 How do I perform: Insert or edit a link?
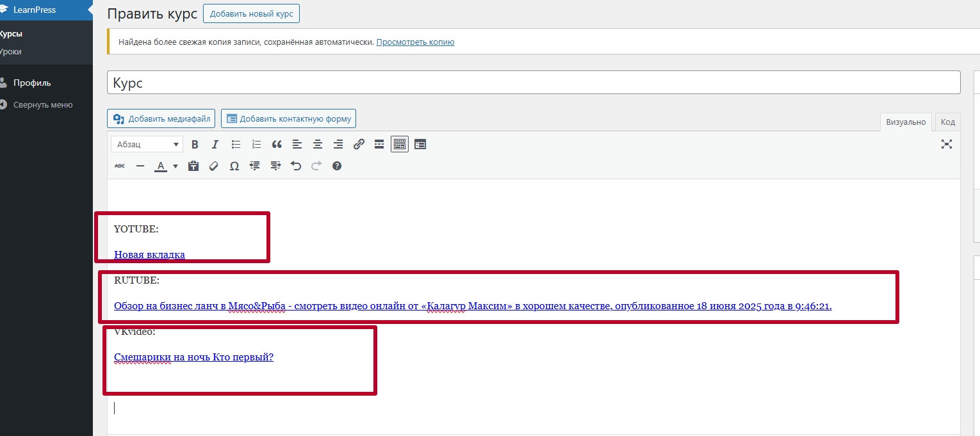point(359,145)
